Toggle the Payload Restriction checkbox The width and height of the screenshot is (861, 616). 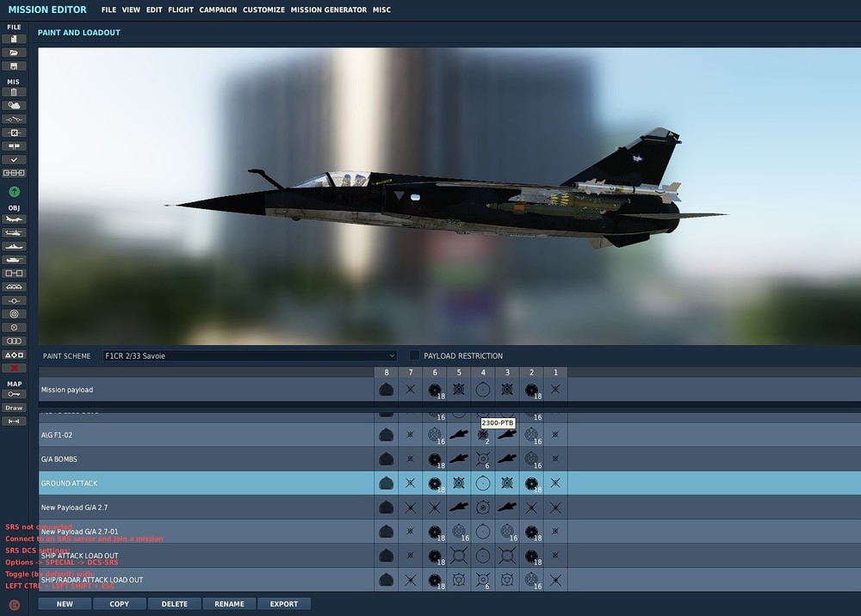click(x=415, y=355)
